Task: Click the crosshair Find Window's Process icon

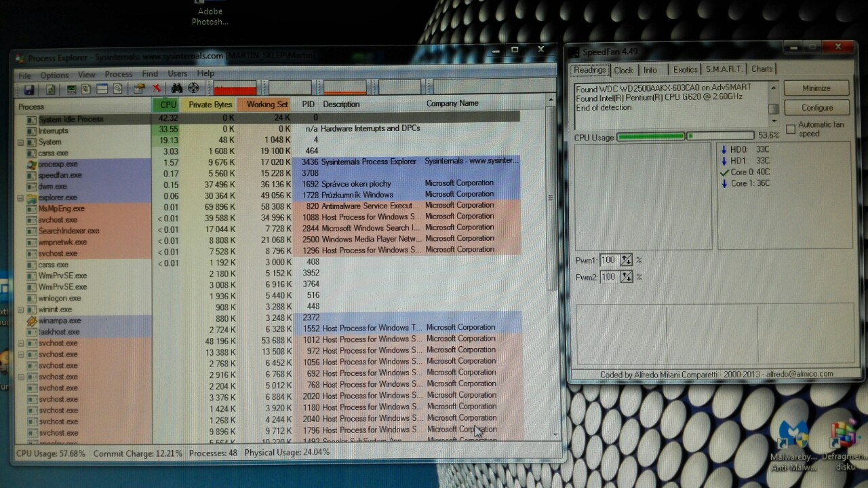Action: click(x=193, y=88)
